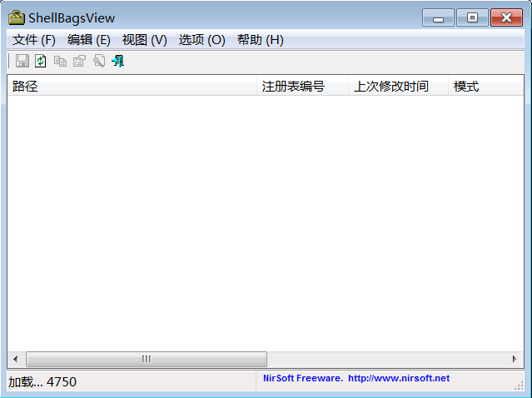Viewport: 532px width, 398px height.
Task: Click the Copy selected items toolbar icon
Action: click(x=60, y=61)
